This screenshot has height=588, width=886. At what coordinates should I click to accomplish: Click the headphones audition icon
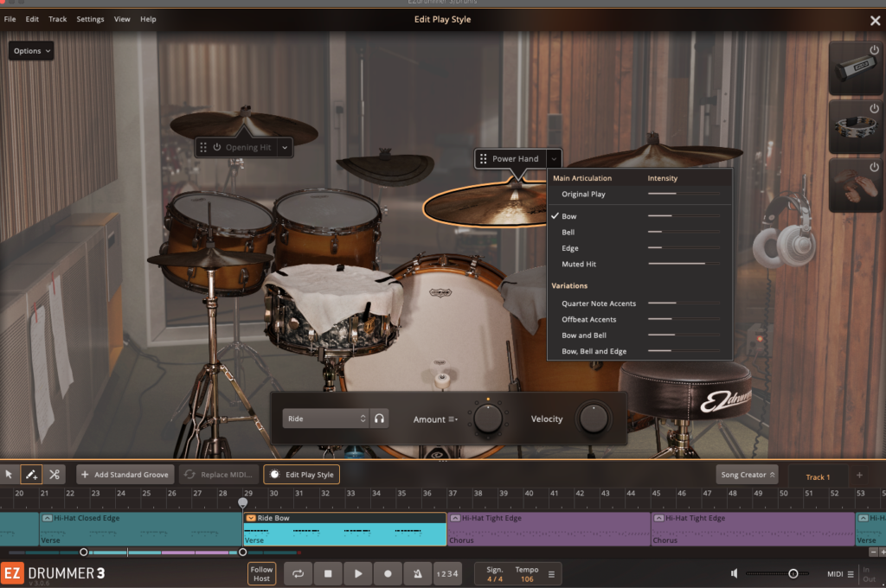379,419
